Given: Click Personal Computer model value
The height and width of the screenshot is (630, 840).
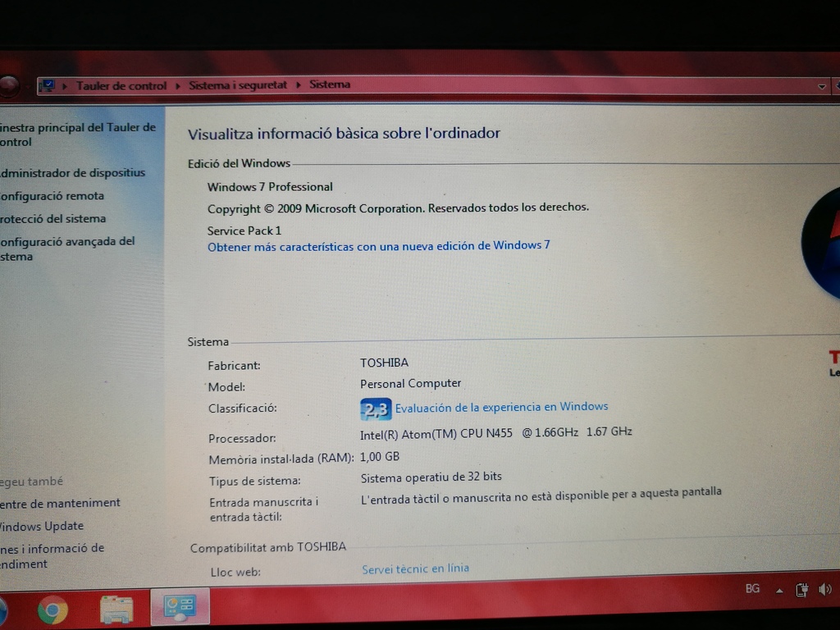Looking at the screenshot, I should [410, 384].
